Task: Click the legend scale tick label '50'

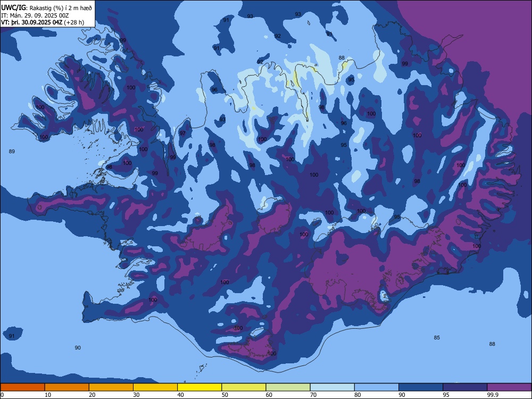Action: click(x=225, y=395)
